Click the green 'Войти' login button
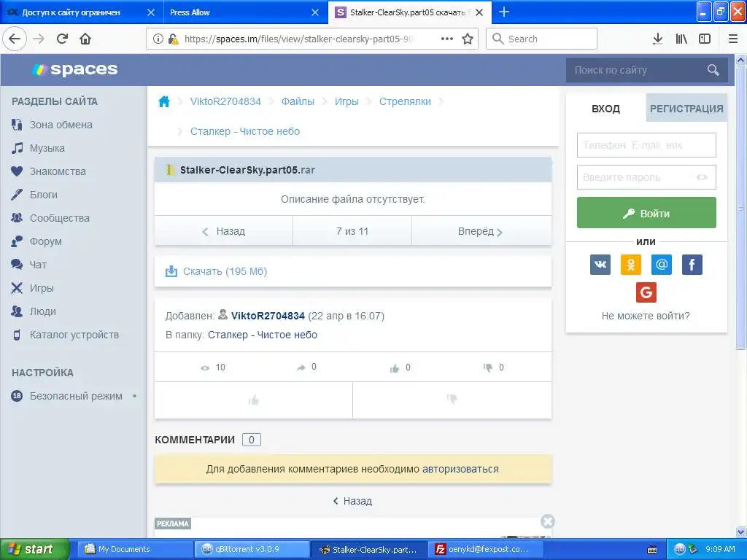The height and width of the screenshot is (560, 747). 646,212
